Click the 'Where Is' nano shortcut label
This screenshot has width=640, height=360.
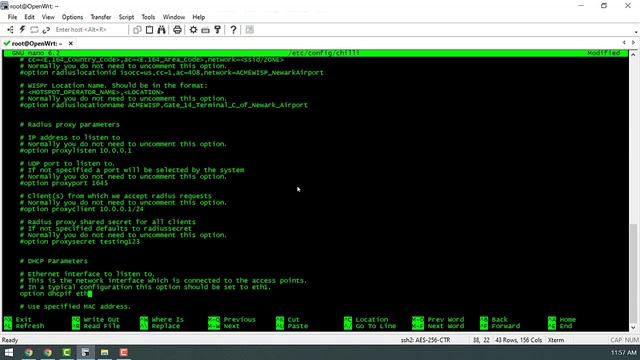(167, 320)
